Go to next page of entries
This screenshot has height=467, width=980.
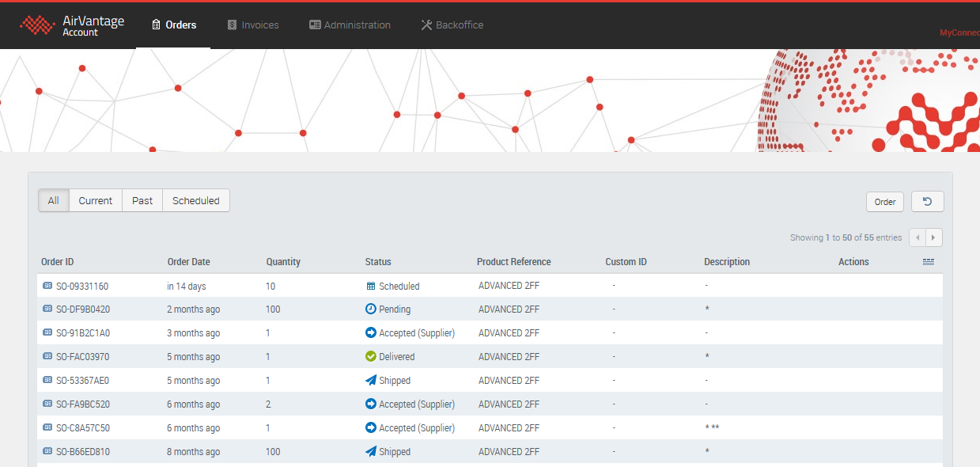(x=934, y=237)
